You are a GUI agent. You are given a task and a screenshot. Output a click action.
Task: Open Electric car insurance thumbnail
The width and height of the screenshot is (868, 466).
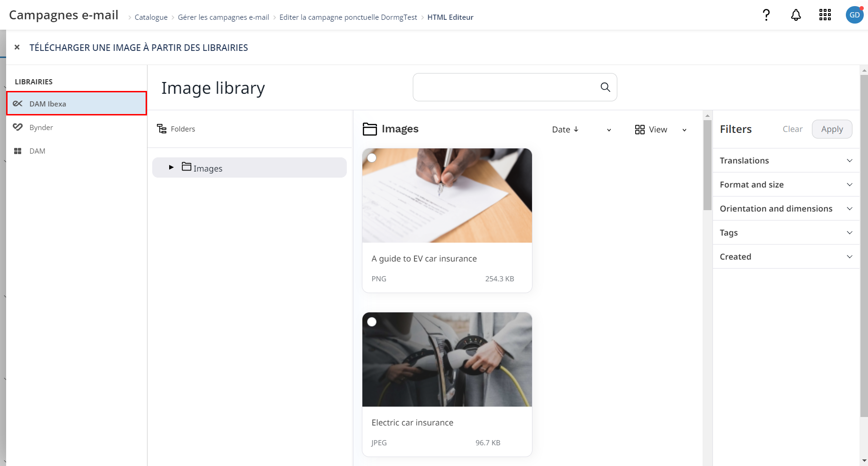pyautogui.click(x=447, y=360)
